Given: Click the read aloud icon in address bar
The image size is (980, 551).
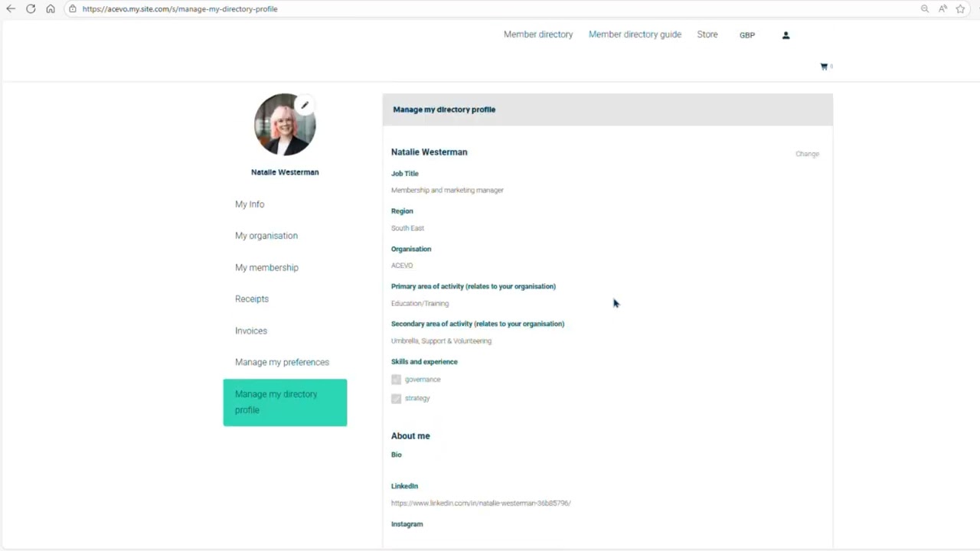Looking at the screenshot, I should coord(942,8).
